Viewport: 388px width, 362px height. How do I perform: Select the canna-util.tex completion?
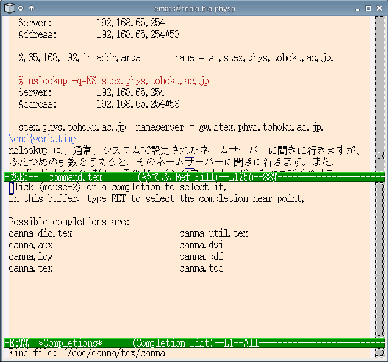click(x=214, y=233)
